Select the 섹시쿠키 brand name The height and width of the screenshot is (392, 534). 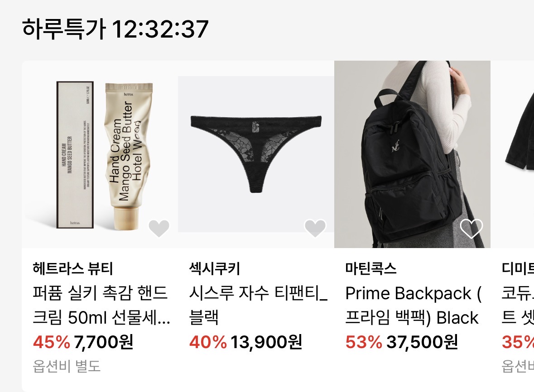pyautogui.click(x=215, y=268)
